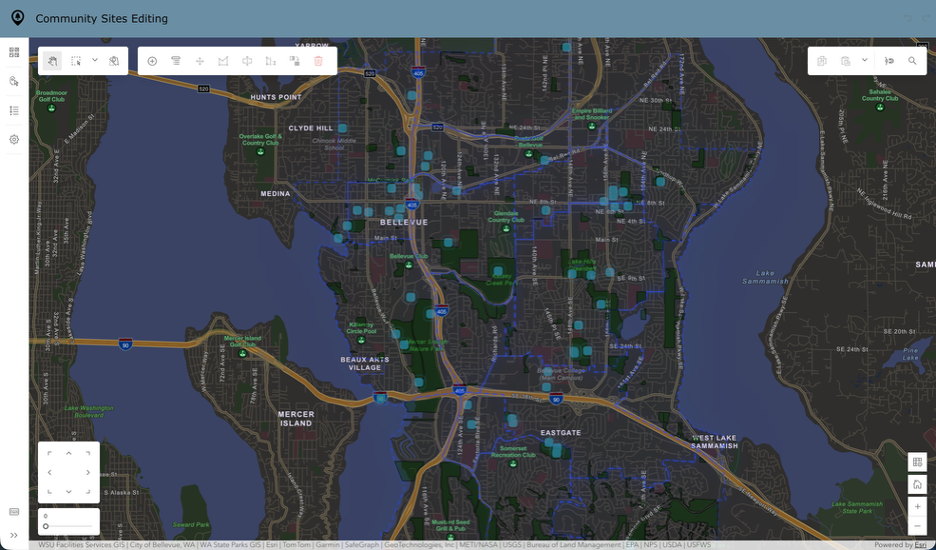
Task: Click the red delete trash icon
Action: pos(318,61)
